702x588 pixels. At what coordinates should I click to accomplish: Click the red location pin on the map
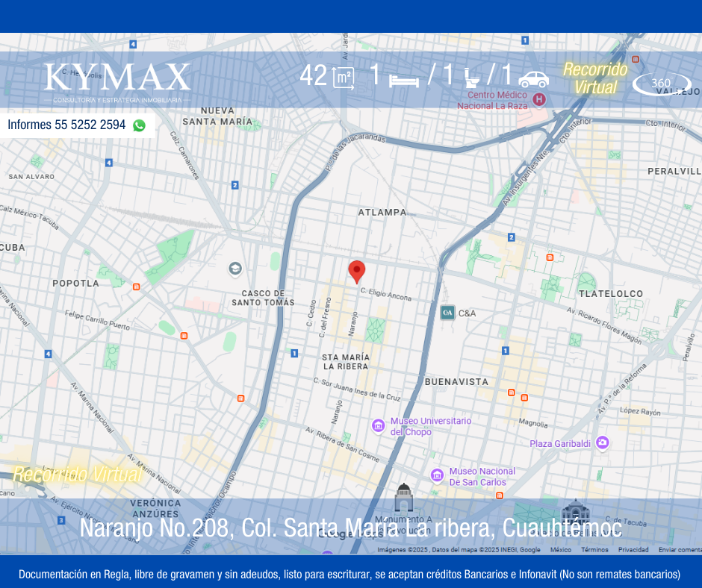357,271
